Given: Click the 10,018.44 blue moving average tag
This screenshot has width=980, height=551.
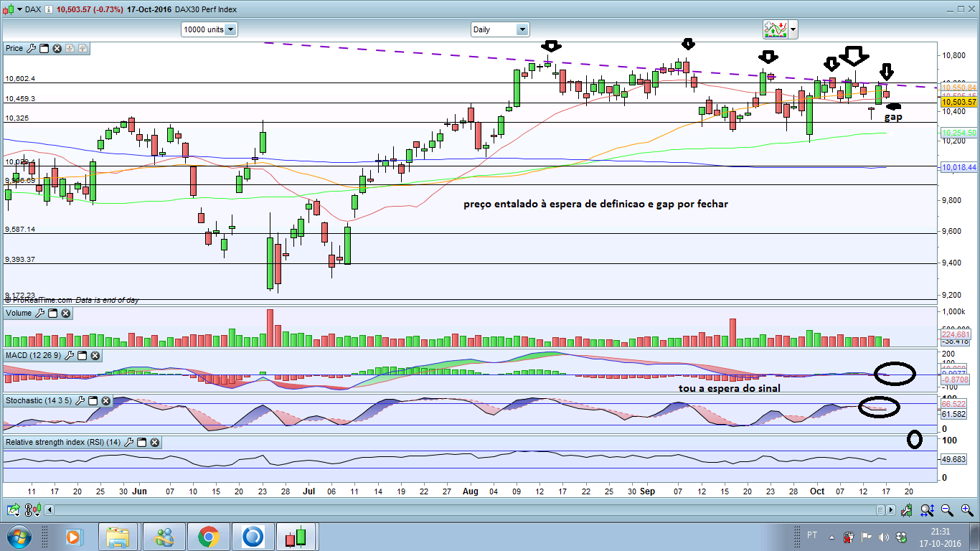Looking at the screenshot, I should [x=959, y=167].
